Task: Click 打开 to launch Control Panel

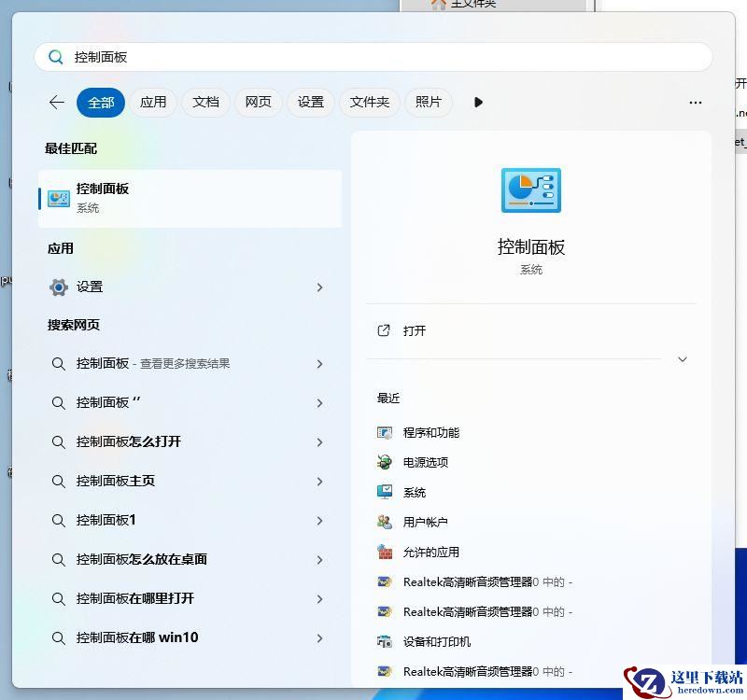Action: pyautogui.click(x=415, y=330)
